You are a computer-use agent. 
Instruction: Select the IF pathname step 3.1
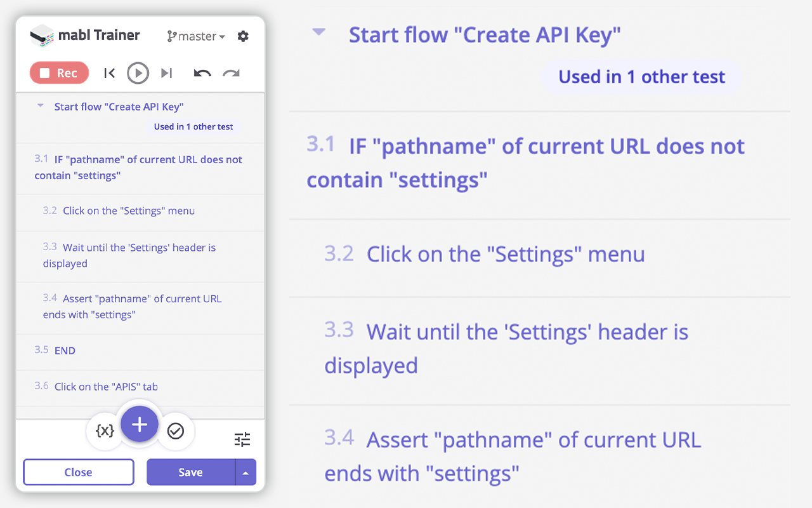click(138, 167)
